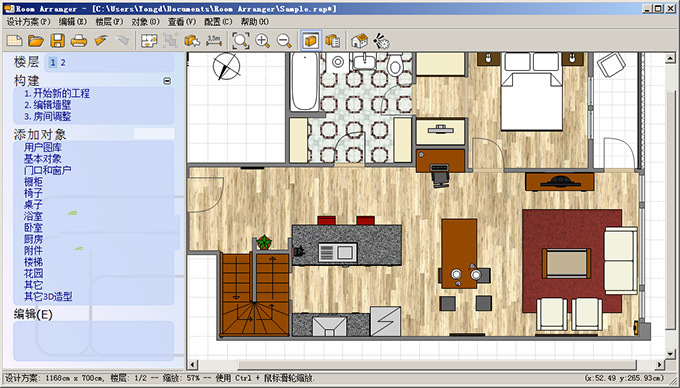This screenshot has height=388, width=680.
Task: Open the 其它 category
Action: [x=33, y=285]
